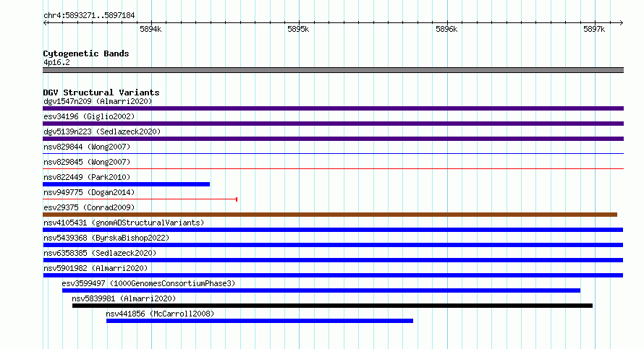
Task: Select the purple bar under dgv1547n209
Action: coord(333,108)
